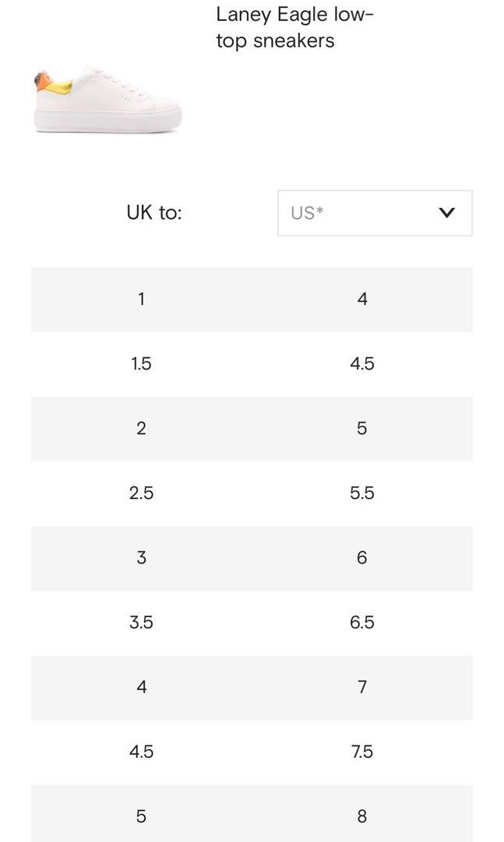
Task: Click US size 5.5 value
Action: 362,493
